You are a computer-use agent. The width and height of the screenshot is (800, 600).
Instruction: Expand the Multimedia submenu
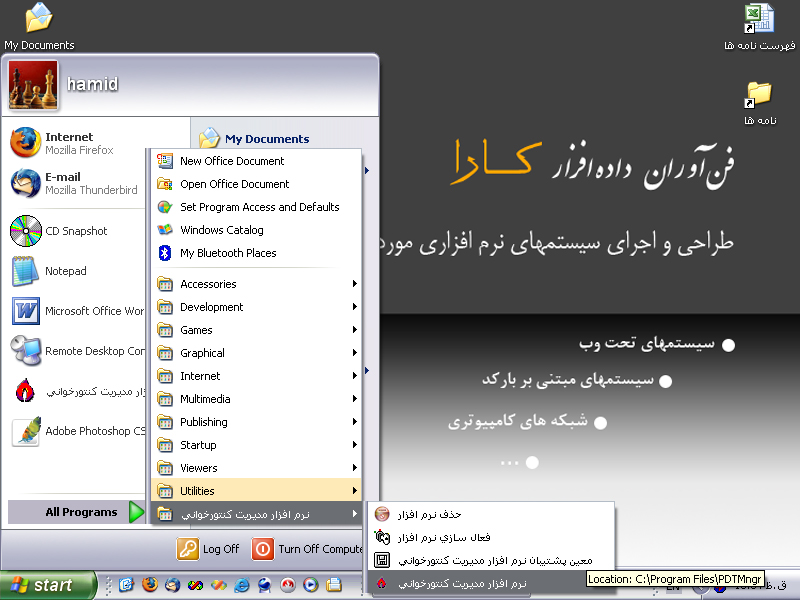tap(205, 399)
